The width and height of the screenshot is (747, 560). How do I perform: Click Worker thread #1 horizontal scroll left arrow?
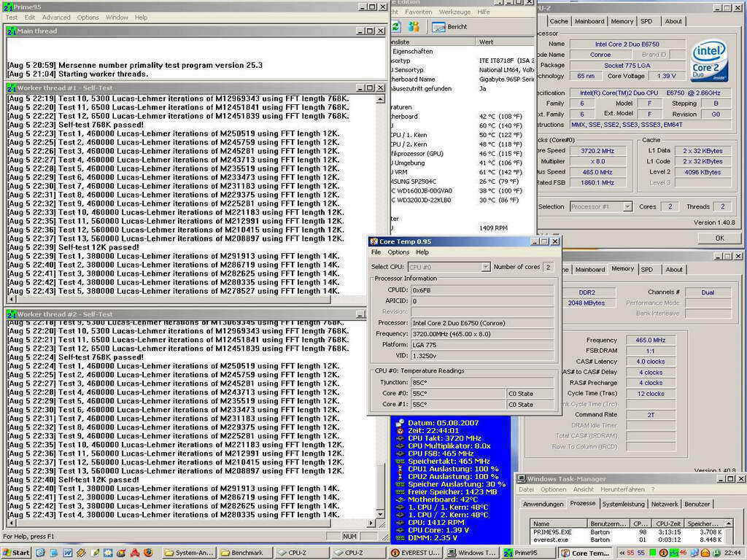tap(12, 300)
